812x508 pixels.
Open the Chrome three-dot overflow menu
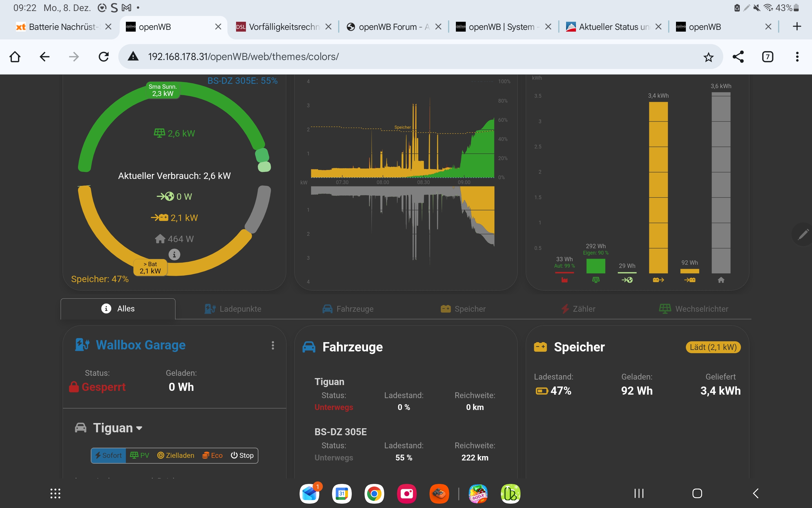[797, 57]
